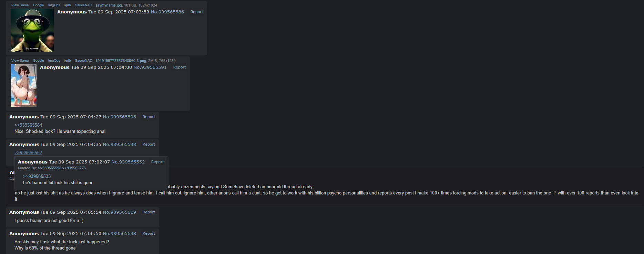Click the >>939565552 quote link
644x254 pixels.
[x=28, y=152]
